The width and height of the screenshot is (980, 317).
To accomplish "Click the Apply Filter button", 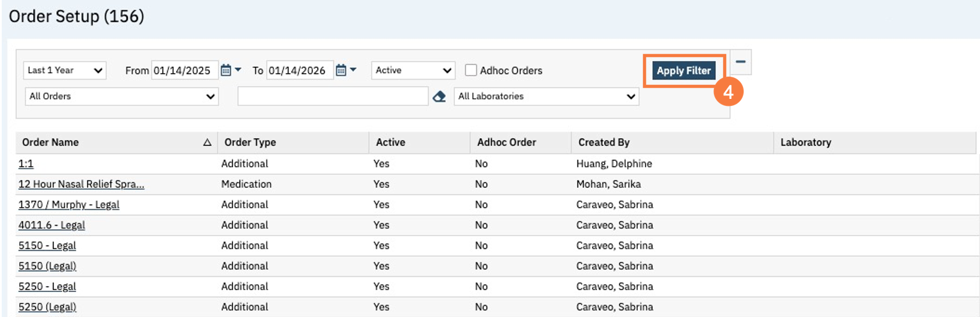I will tap(684, 70).
